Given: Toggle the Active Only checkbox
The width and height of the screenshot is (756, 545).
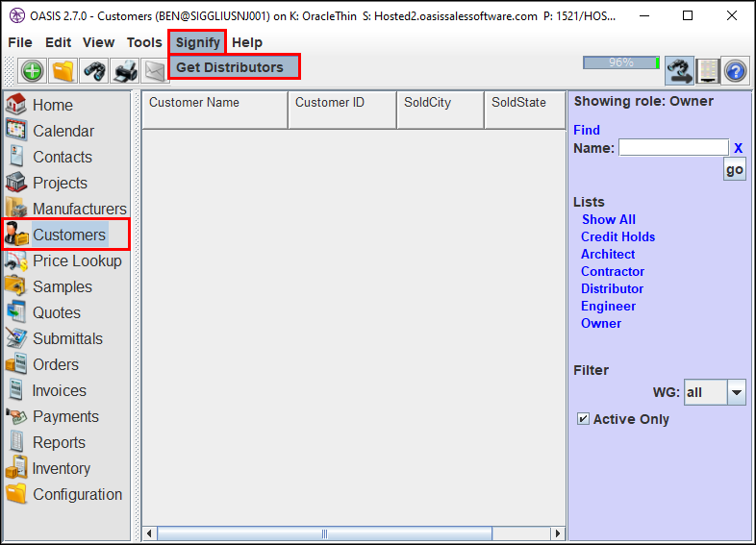Looking at the screenshot, I should (x=583, y=419).
